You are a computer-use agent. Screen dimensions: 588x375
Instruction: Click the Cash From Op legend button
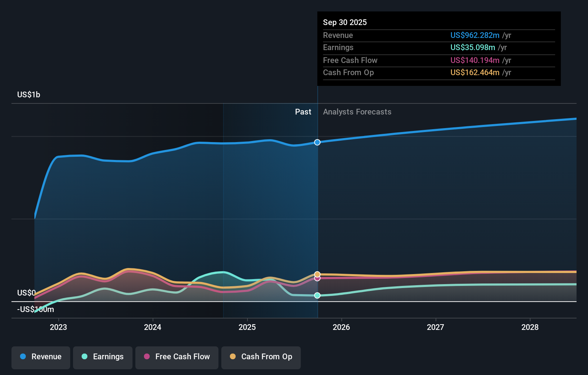click(261, 357)
